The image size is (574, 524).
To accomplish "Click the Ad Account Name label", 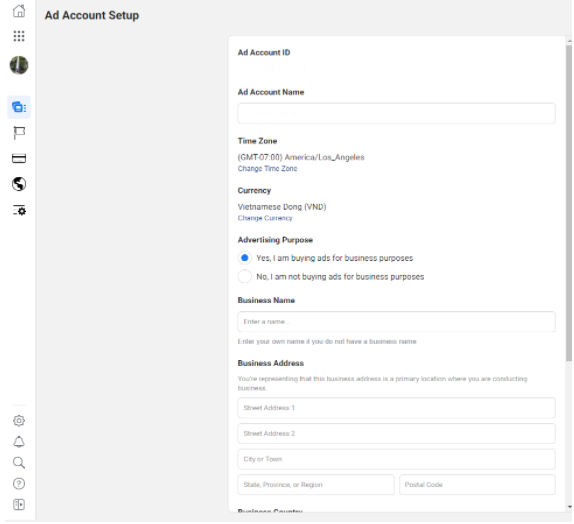I will click(x=271, y=92).
